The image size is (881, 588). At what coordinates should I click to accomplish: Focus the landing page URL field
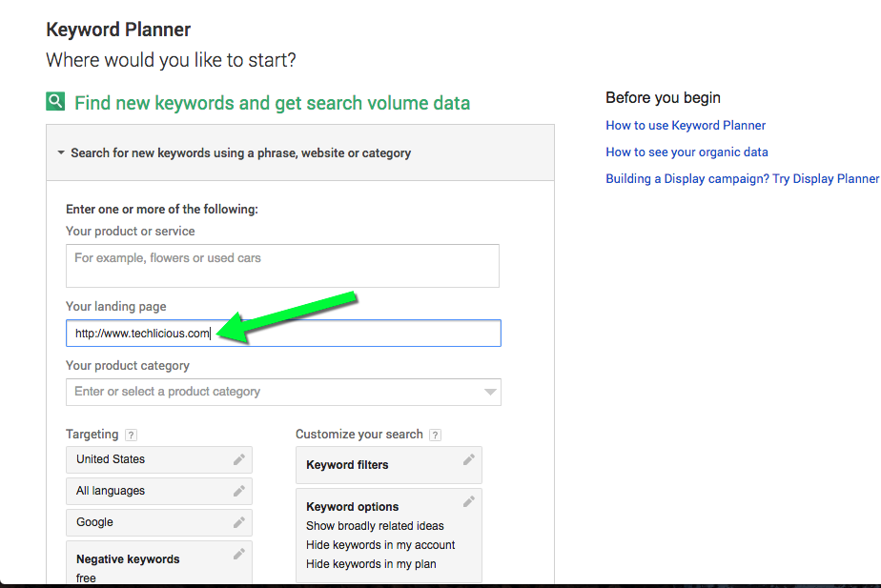click(x=283, y=333)
